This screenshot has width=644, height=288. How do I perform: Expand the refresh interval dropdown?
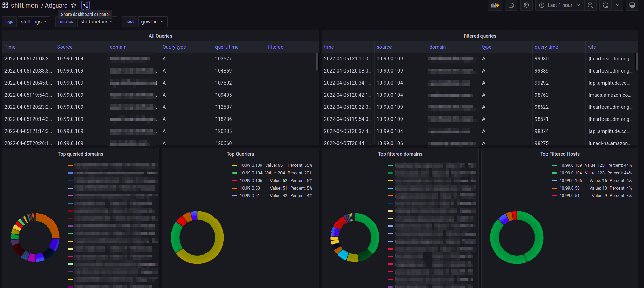click(x=617, y=5)
